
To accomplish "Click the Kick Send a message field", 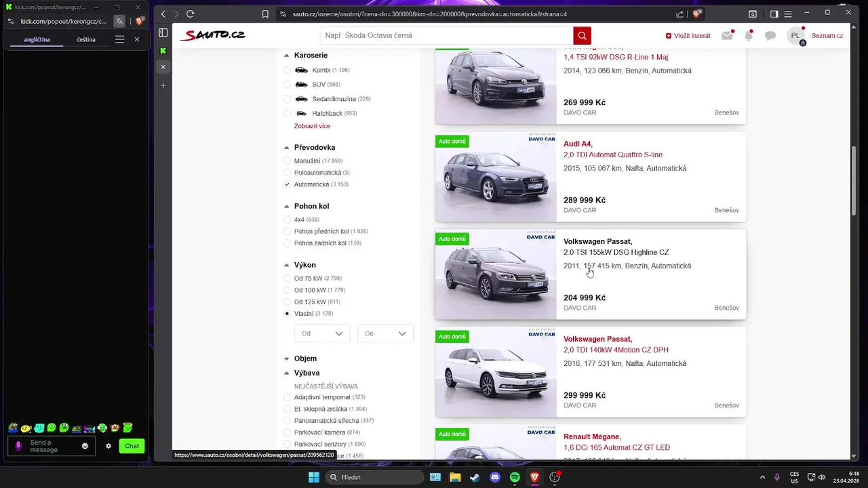I will click(52, 446).
